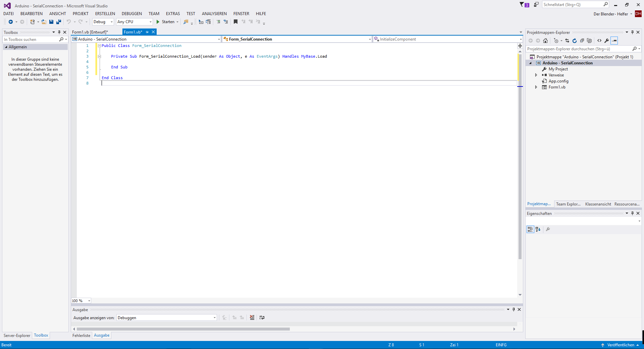This screenshot has width=644, height=349.
Task: Toggle word wrap in the output window
Action: pos(262,317)
